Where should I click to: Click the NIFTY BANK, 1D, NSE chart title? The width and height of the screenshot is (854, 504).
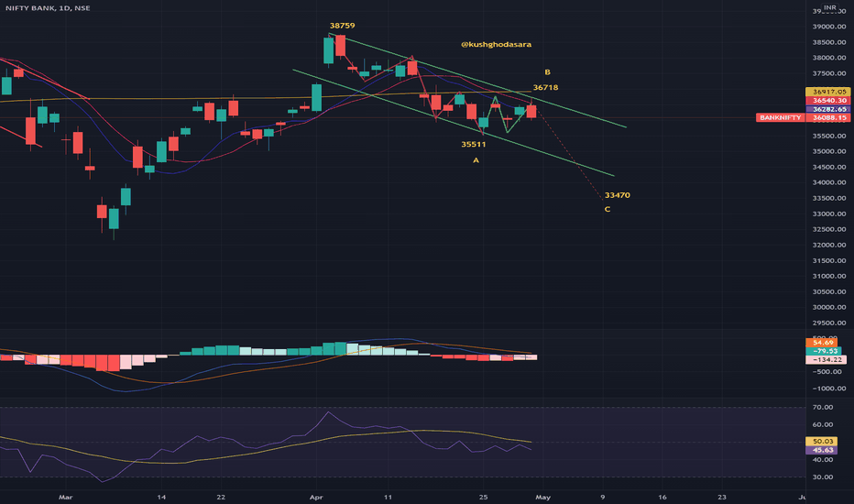(48, 8)
